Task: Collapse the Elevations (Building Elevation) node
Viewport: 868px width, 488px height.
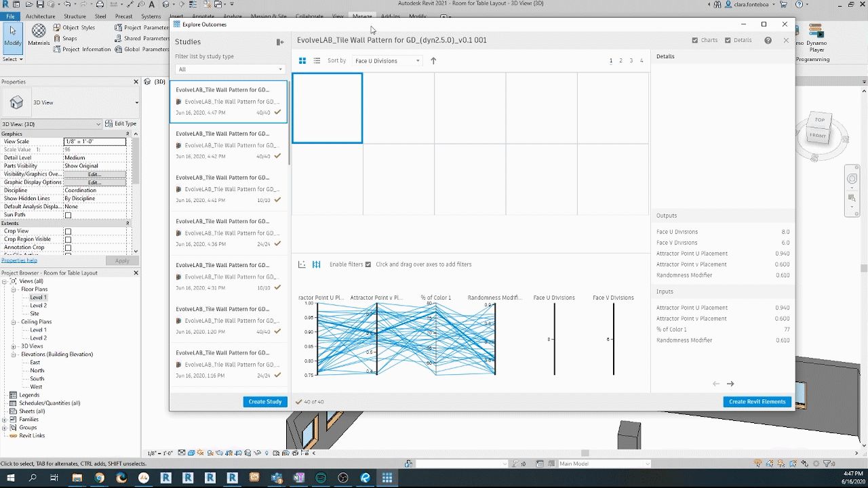Action: pos(14,354)
